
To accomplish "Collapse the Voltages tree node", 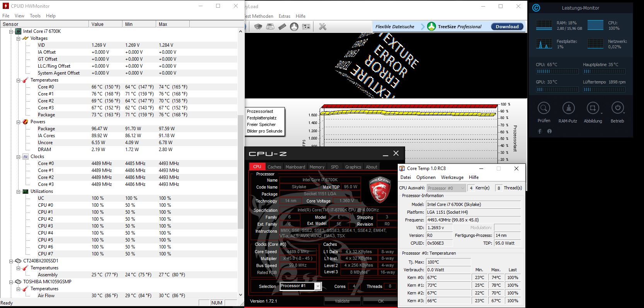I will pyautogui.click(x=18, y=38).
